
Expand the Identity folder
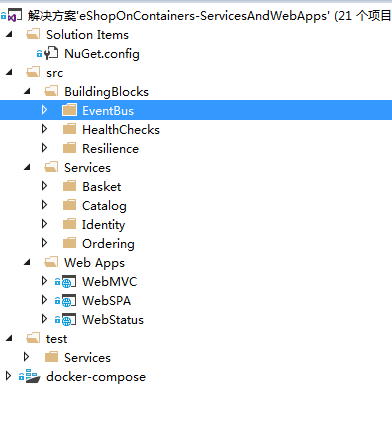pyautogui.click(x=44, y=224)
